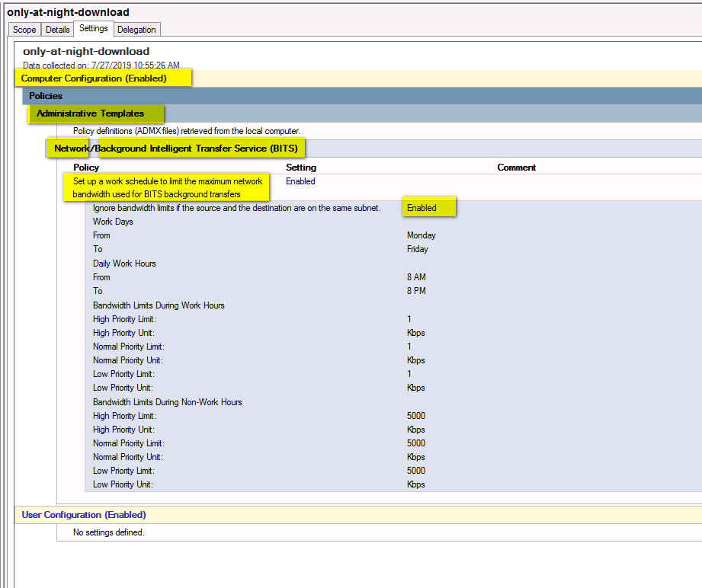Click 'No settings defined.' text
Viewport: 702px width, 588px height.
coord(109,532)
